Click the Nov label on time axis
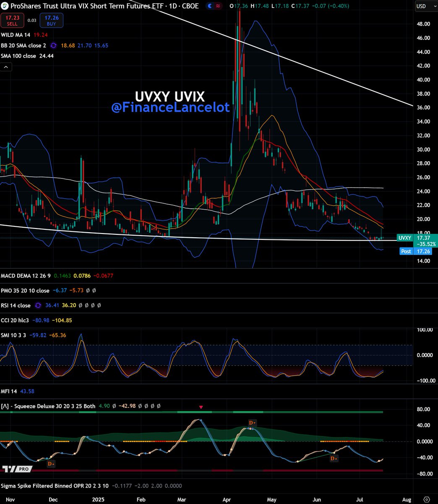 (x=10, y=499)
